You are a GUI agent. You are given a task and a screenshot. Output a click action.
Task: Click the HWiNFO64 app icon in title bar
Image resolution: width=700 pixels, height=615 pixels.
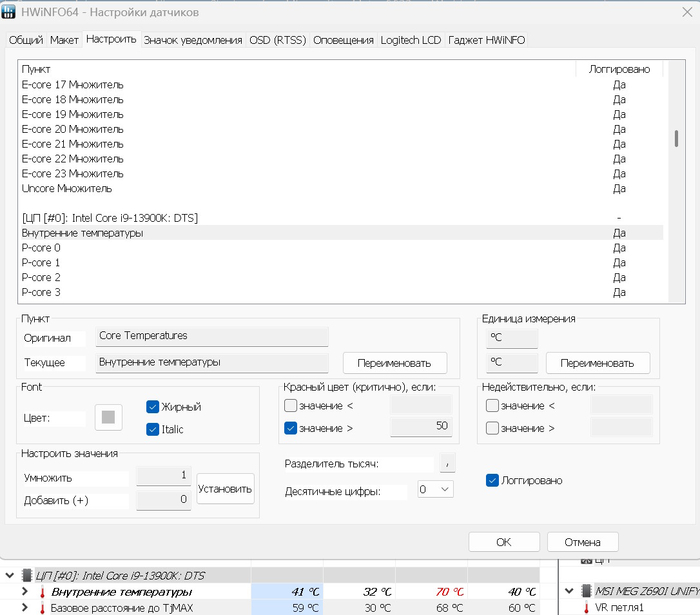(12, 12)
